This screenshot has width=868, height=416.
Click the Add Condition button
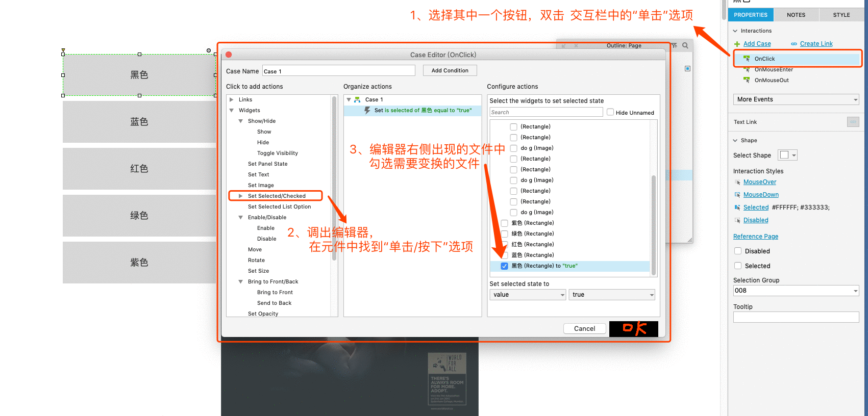click(450, 70)
